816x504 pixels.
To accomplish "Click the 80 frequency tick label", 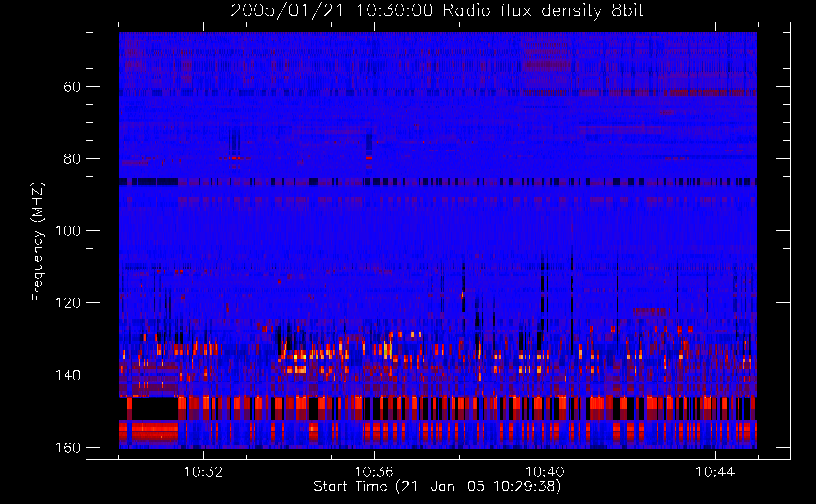I will [x=72, y=159].
